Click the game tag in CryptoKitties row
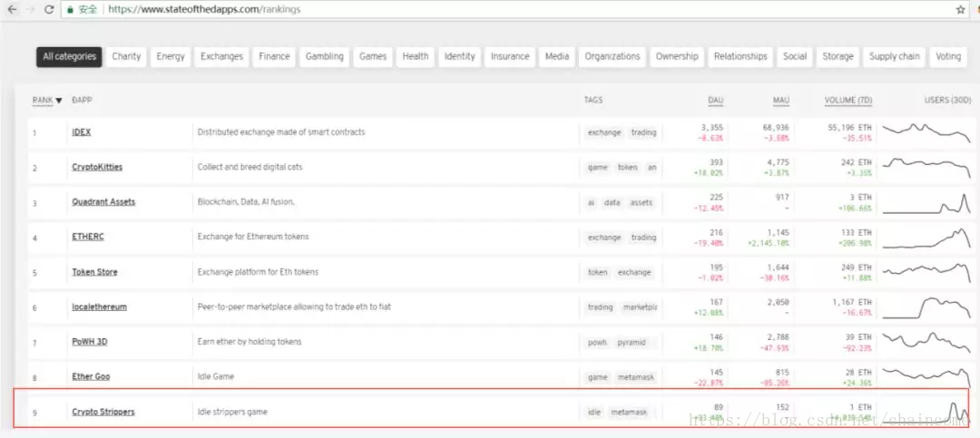 point(597,168)
